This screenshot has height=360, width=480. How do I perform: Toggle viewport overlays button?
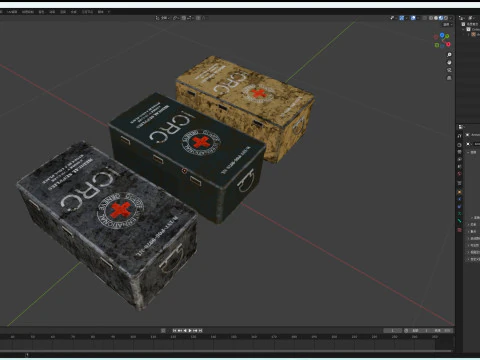coord(413,18)
